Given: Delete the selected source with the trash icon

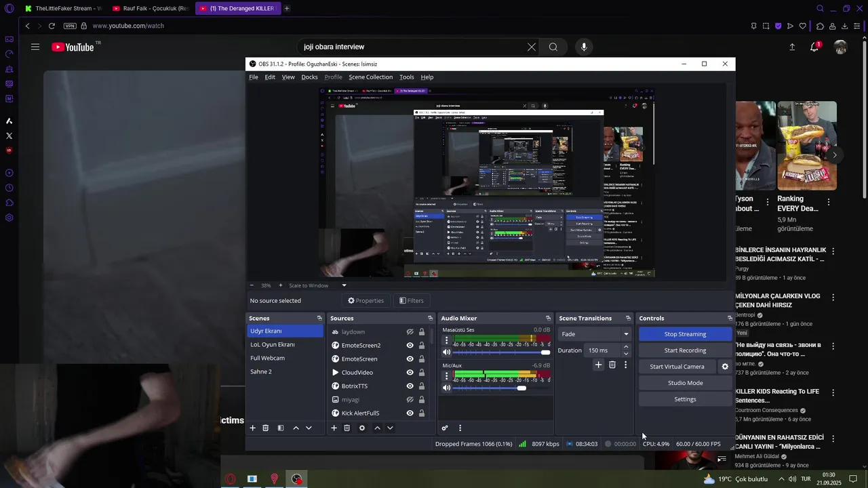Looking at the screenshot, I should point(347,428).
